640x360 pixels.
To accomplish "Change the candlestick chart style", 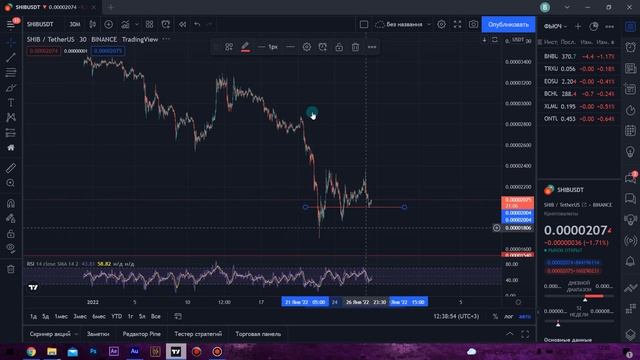I will click(93, 24).
